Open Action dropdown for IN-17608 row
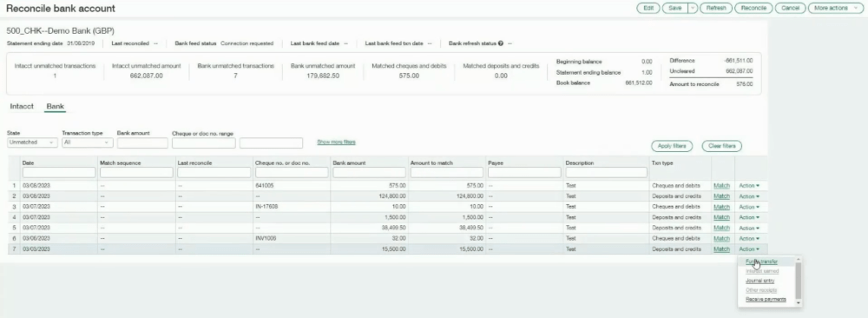Image resolution: width=868 pixels, height=318 pixels. [749, 207]
